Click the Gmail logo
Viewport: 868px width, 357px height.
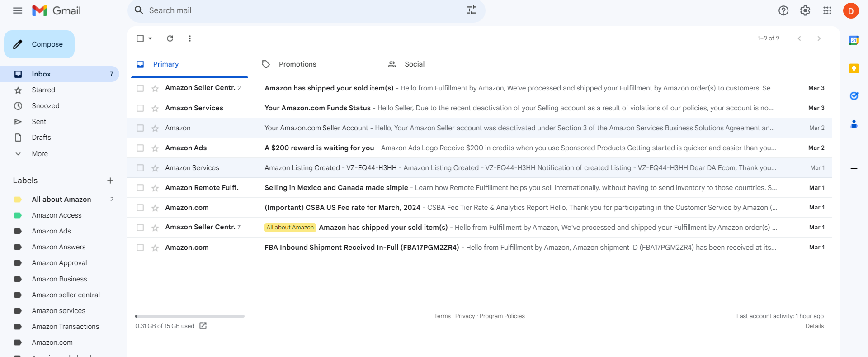coord(57,10)
